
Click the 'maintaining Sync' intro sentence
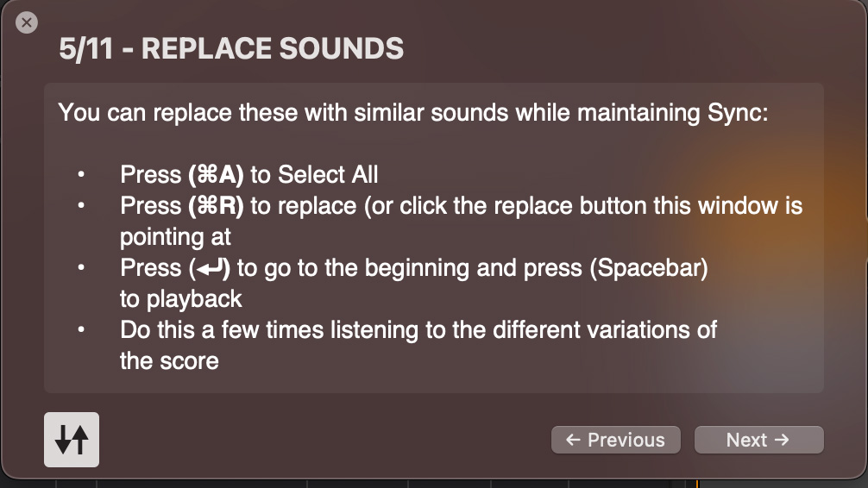tap(413, 113)
